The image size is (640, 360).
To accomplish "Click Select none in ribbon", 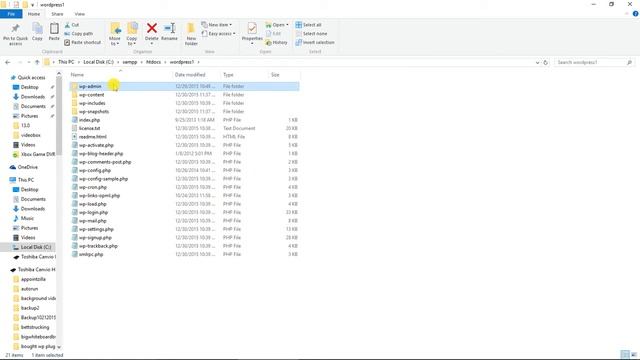I will pos(311,33).
